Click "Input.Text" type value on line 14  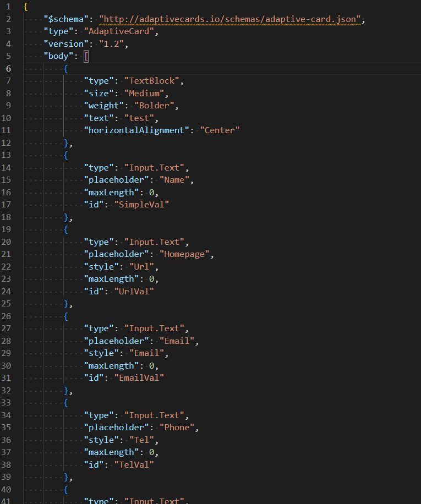coord(154,168)
